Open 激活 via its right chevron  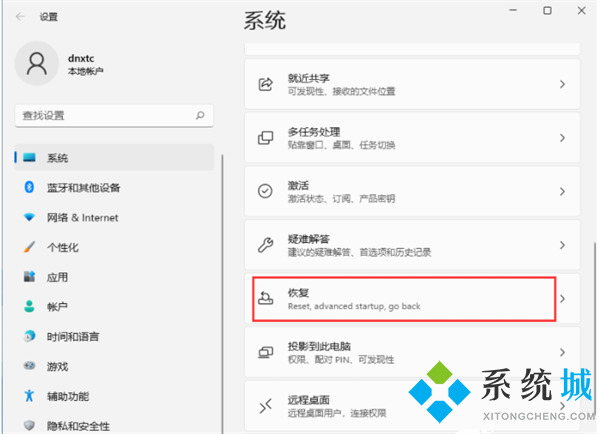562,191
